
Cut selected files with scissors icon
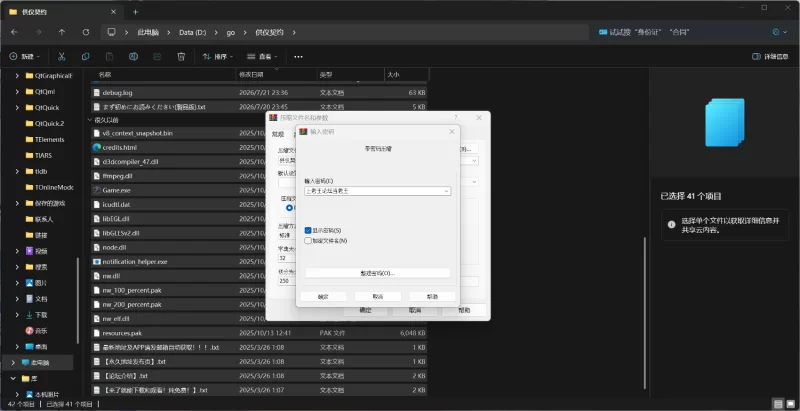(x=62, y=57)
